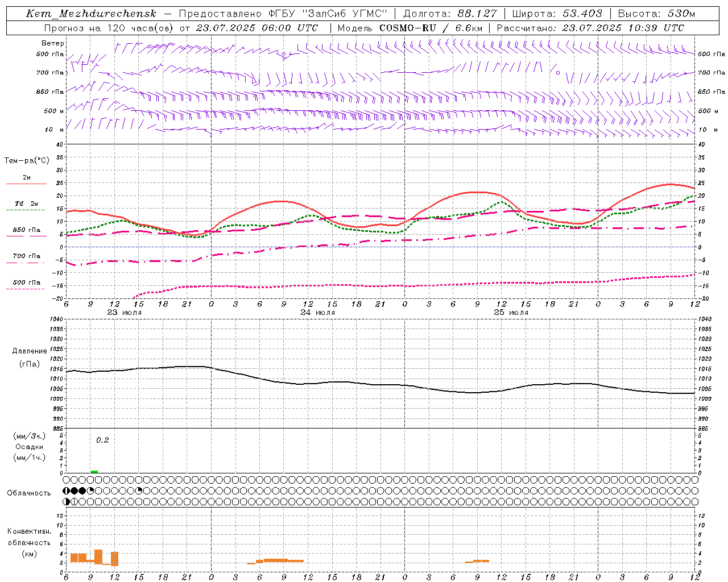Click the (км) unit label under облачность
The image size is (728, 582).
tap(30, 554)
